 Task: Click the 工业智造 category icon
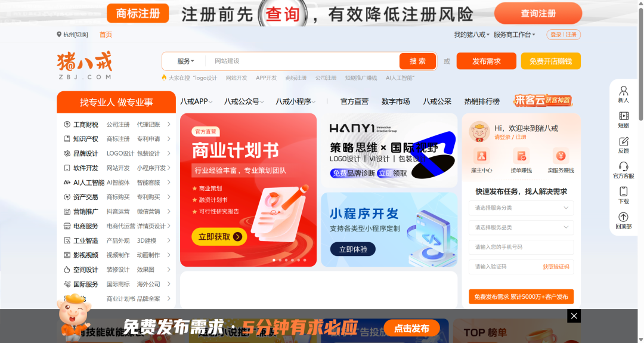[67, 241]
